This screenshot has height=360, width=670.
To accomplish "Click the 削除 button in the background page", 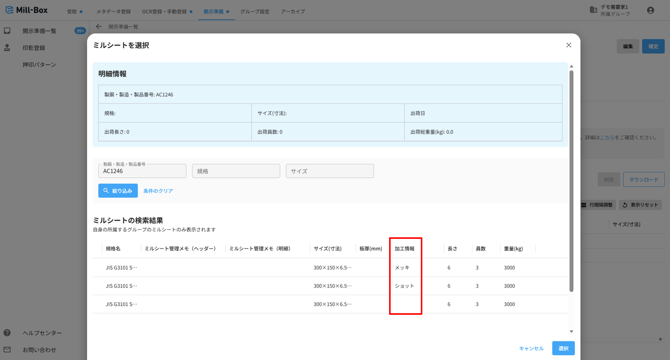I will 608,179.
